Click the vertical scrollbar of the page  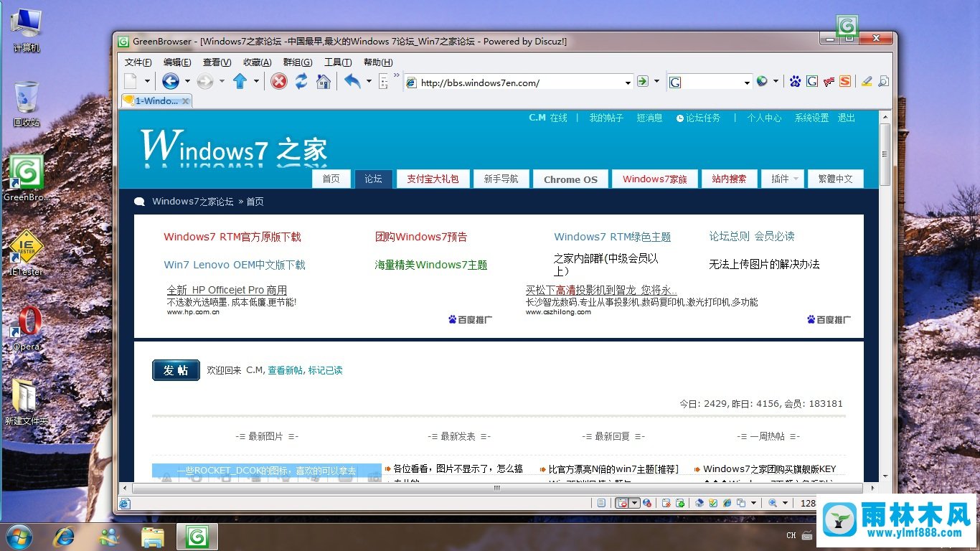pos(885,296)
